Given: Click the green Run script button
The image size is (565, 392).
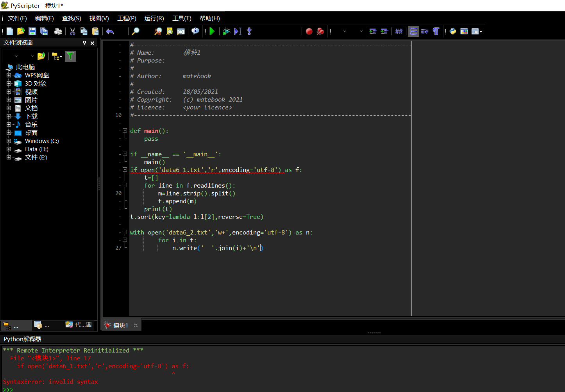Looking at the screenshot, I should [212, 31].
